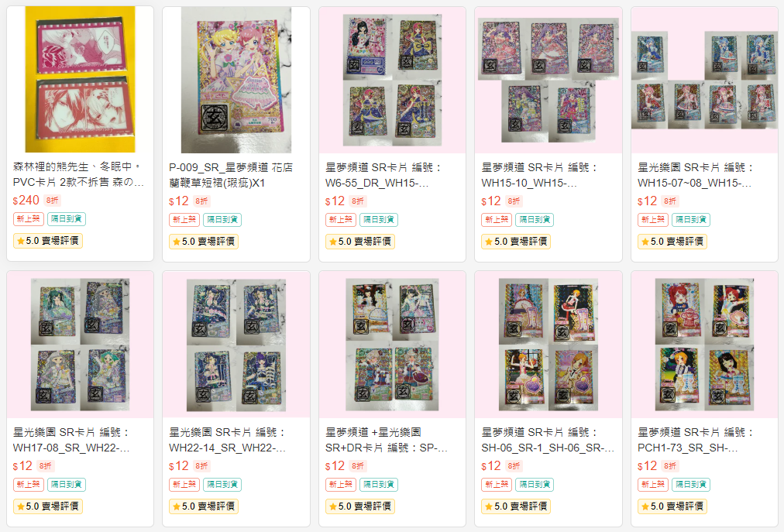Click the 新上架 tag on P-009 listing

point(184,219)
